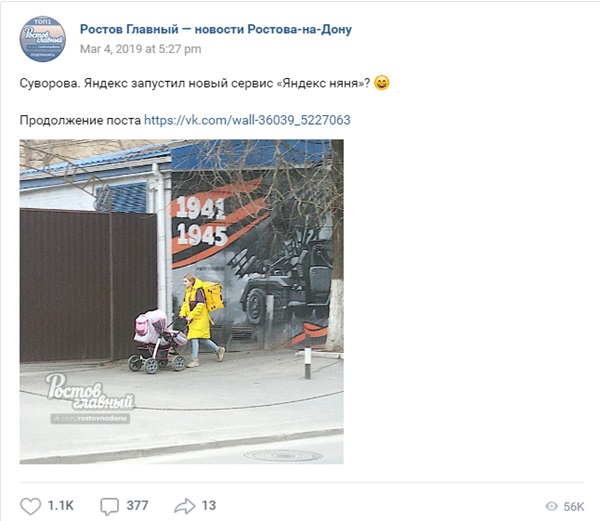Click the Ростов главный watermark logo on the photo

coord(90,392)
